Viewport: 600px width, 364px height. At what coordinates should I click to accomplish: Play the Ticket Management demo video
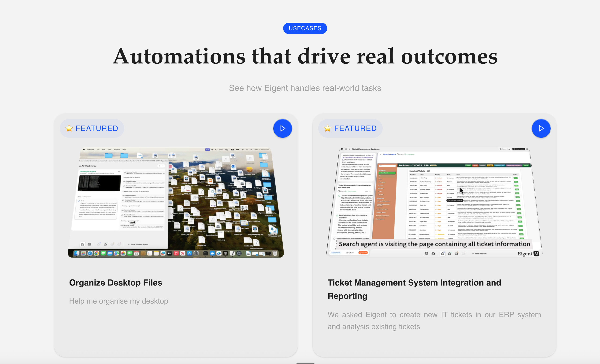click(x=541, y=128)
